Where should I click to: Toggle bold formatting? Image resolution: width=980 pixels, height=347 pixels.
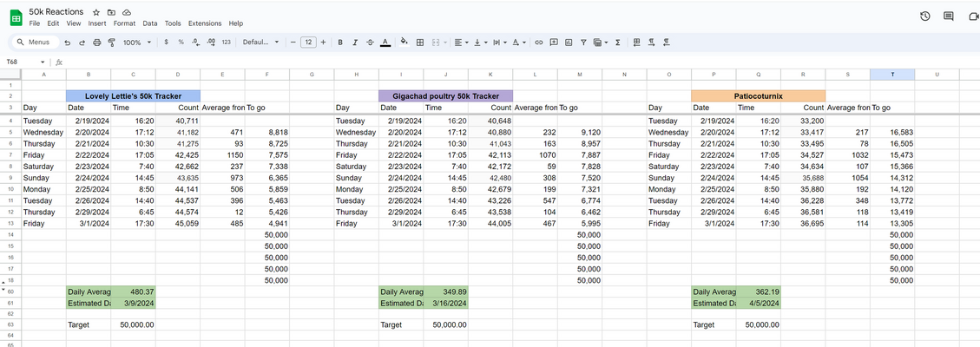point(340,43)
